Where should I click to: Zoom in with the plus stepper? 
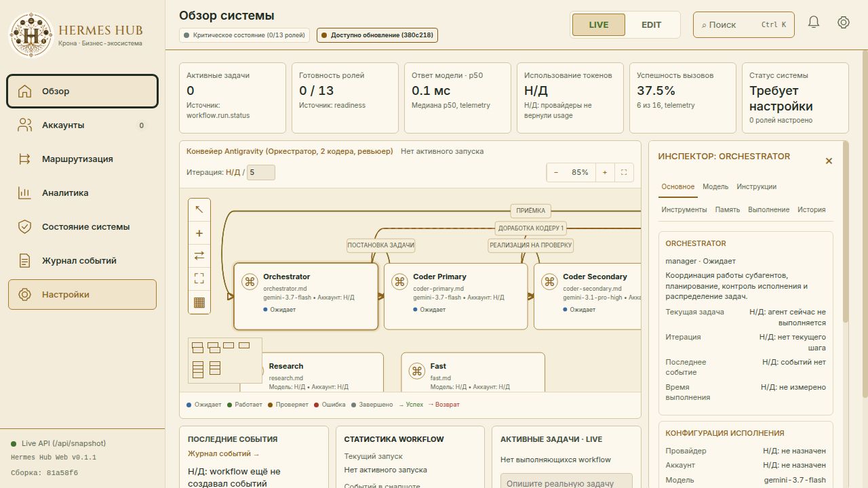coord(605,172)
